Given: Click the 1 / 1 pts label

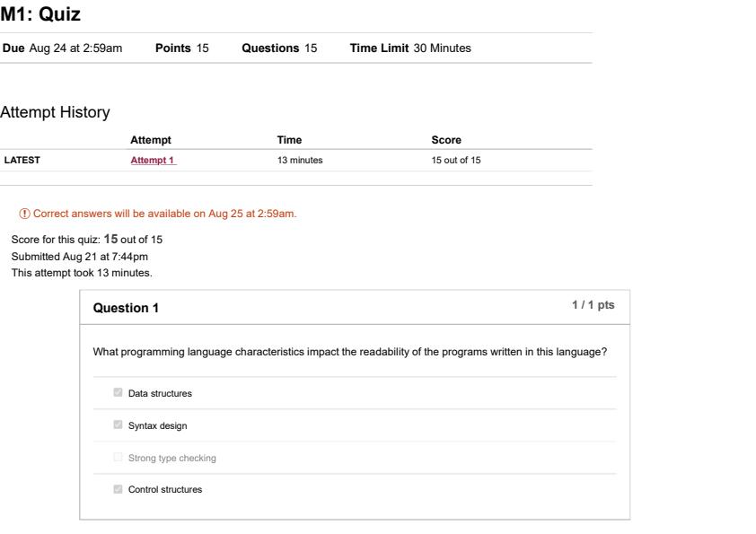Looking at the screenshot, I should [x=593, y=305].
